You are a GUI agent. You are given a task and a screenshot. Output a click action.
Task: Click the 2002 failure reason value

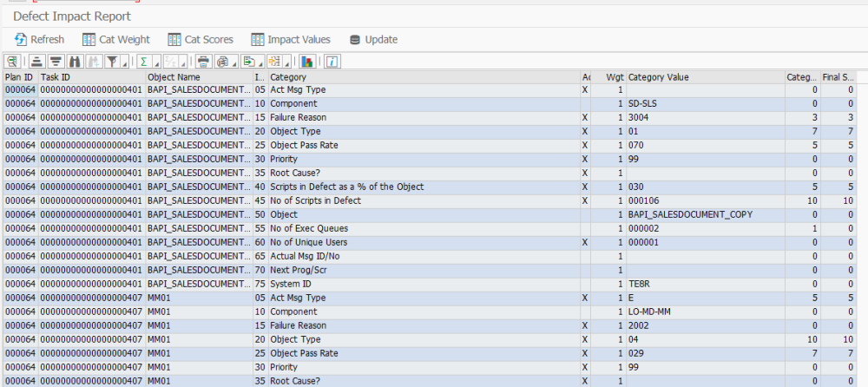point(706,325)
